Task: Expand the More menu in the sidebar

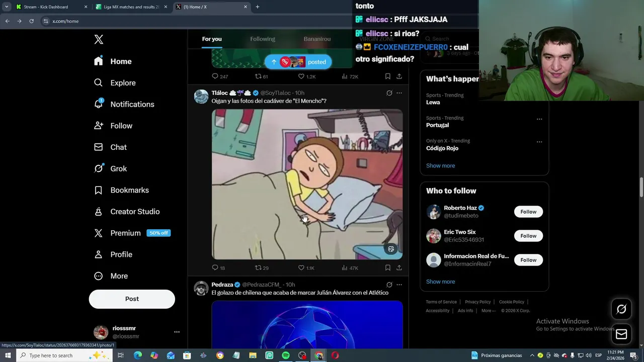Action: click(x=111, y=276)
